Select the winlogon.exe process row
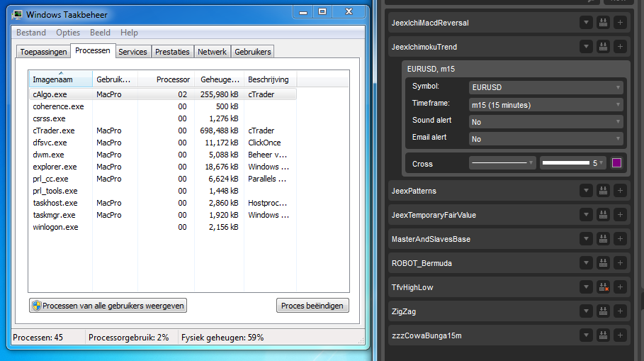Screen dimensions: 644x361 click(163, 227)
